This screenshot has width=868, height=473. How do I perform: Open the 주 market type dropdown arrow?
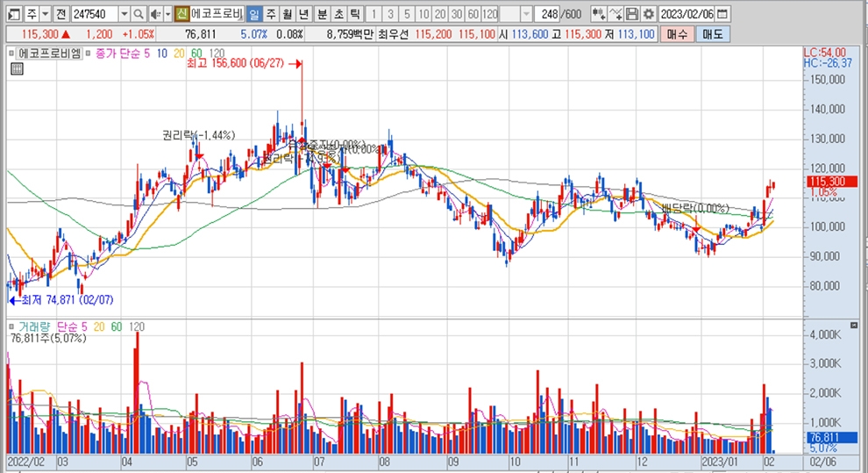tap(46, 14)
